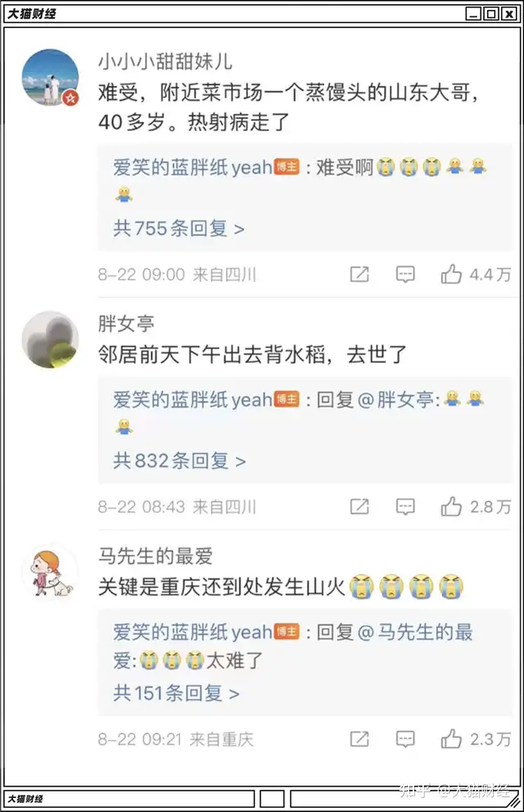Image resolution: width=524 pixels, height=812 pixels.
Task: Repost the 8-22 08:43 comment
Action: point(359,506)
